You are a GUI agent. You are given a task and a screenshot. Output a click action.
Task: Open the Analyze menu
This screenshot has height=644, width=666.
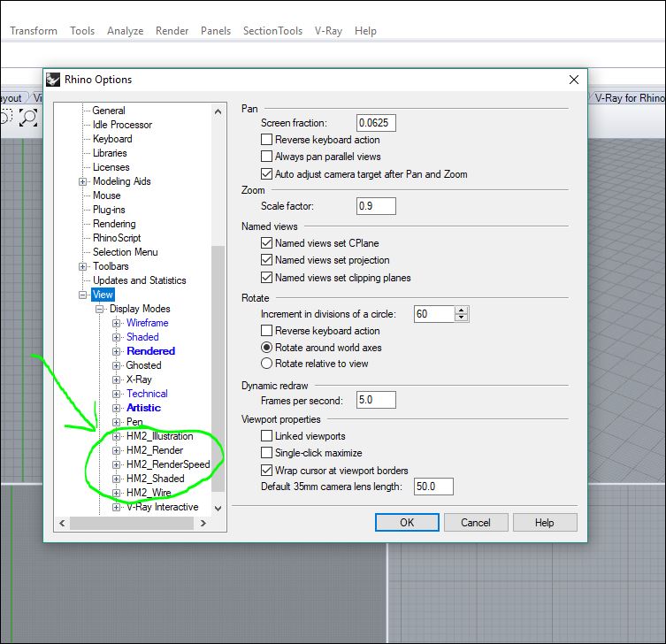pos(126,31)
